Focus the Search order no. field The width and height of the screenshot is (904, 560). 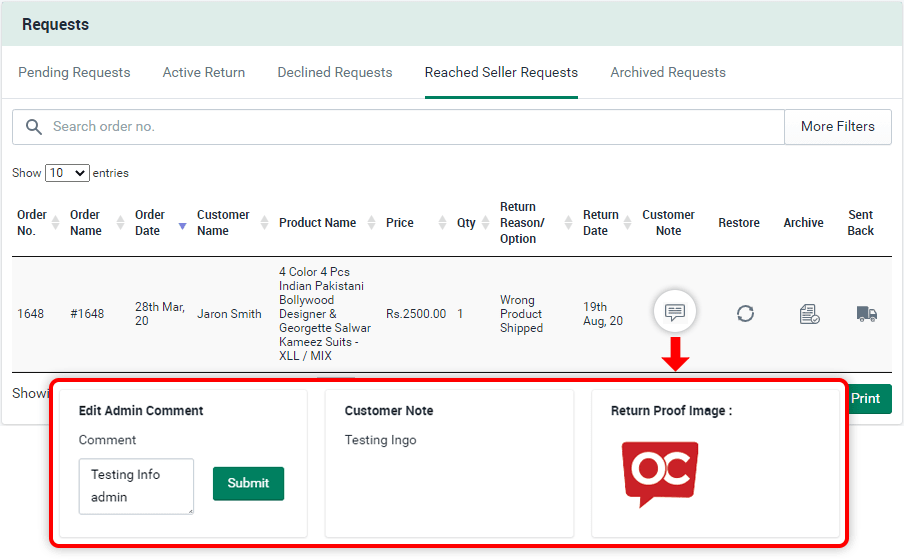(x=410, y=127)
